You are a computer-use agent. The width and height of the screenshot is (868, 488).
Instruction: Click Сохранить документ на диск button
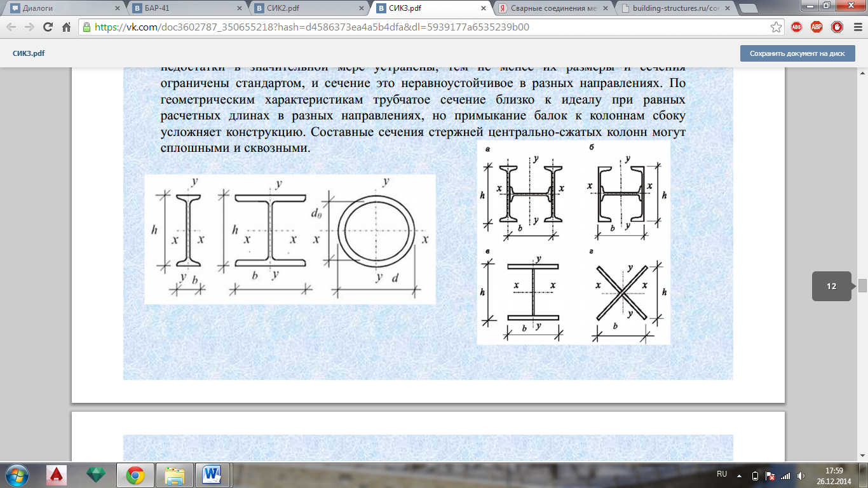797,53
